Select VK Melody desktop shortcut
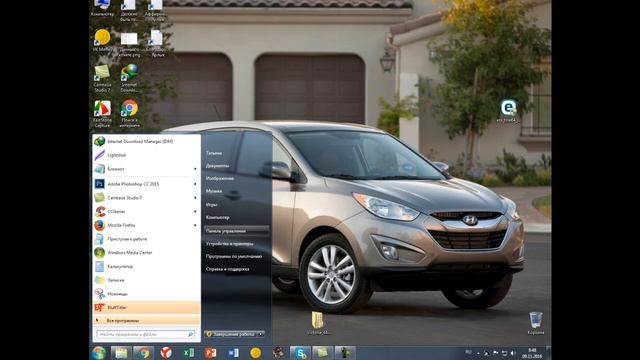 pyautogui.click(x=102, y=41)
